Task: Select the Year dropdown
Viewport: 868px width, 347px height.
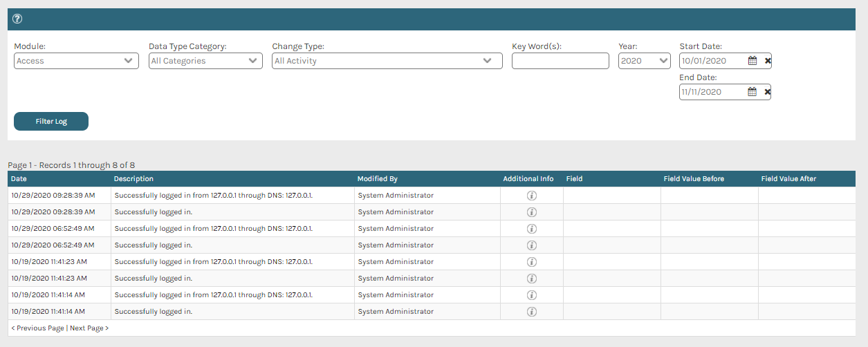Action: (644, 61)
